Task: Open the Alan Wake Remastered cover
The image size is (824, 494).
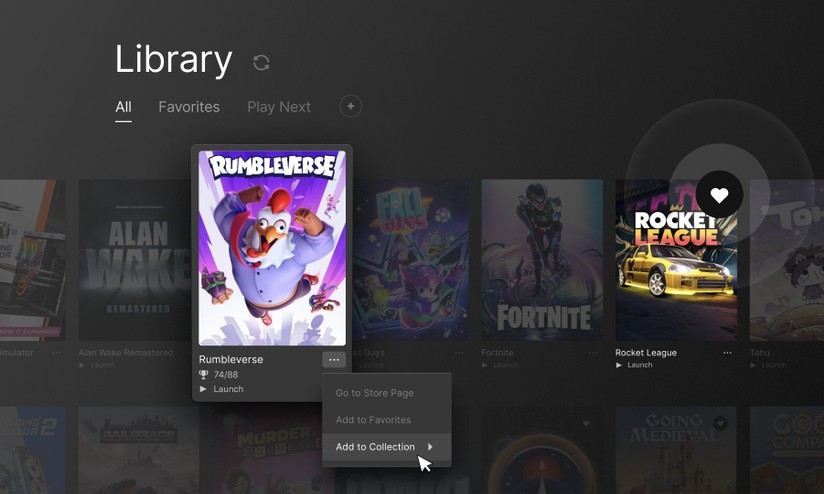Action: tap(135, 260)
